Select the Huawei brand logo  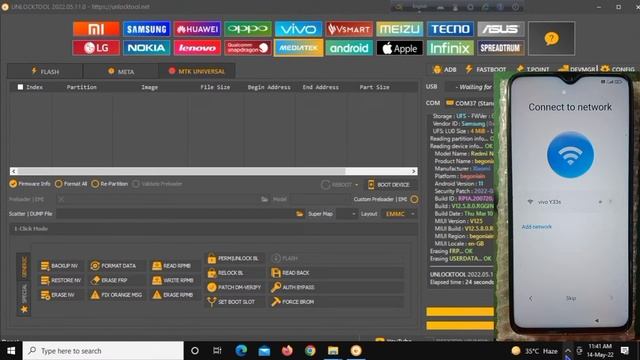point(197,29)
